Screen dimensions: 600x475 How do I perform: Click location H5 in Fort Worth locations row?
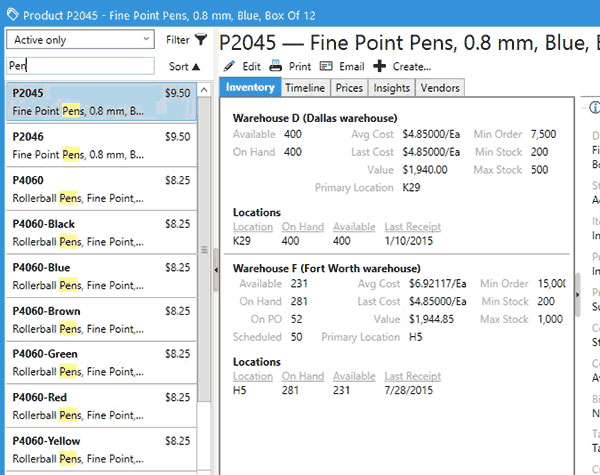point(240,390)
